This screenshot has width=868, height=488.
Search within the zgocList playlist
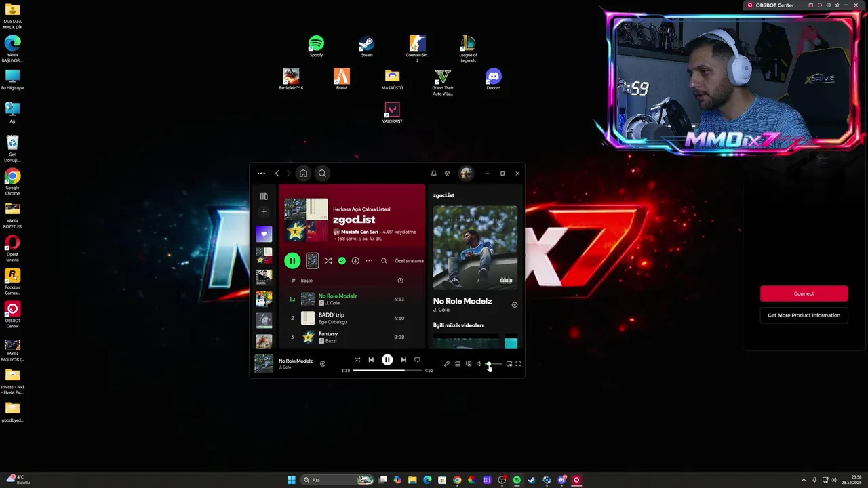[384, 261]
